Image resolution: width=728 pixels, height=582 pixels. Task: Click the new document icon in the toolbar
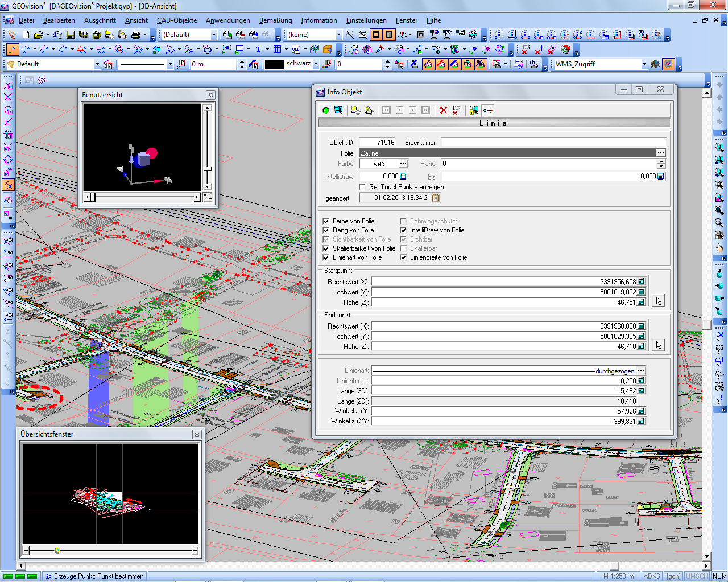25,35
